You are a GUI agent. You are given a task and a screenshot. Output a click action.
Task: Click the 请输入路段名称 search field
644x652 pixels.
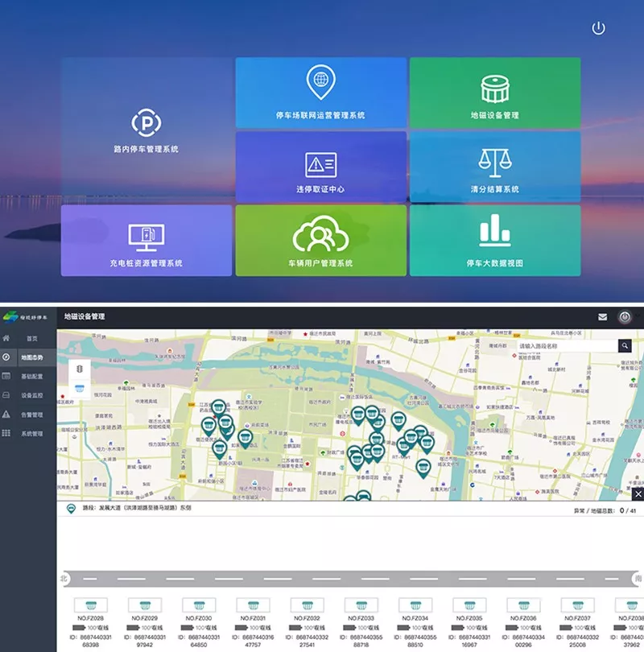coord(567,345)
